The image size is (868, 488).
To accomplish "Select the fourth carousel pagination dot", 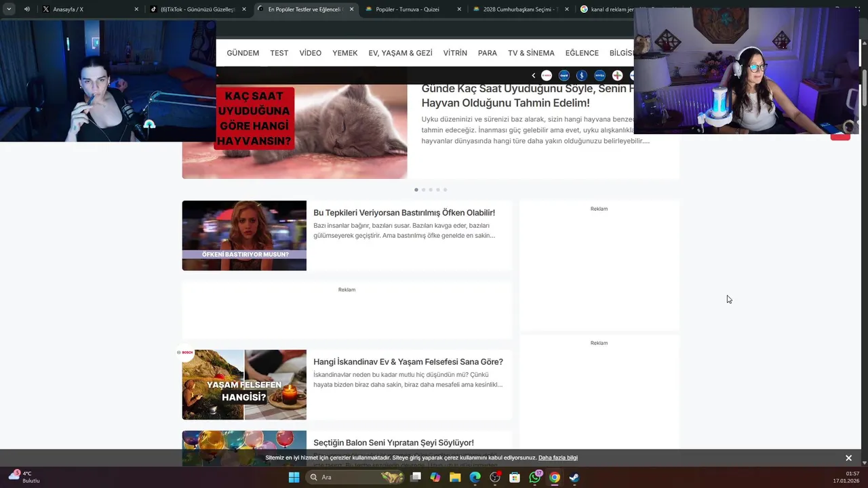I will pyautogui.click(x=438, y=190).
